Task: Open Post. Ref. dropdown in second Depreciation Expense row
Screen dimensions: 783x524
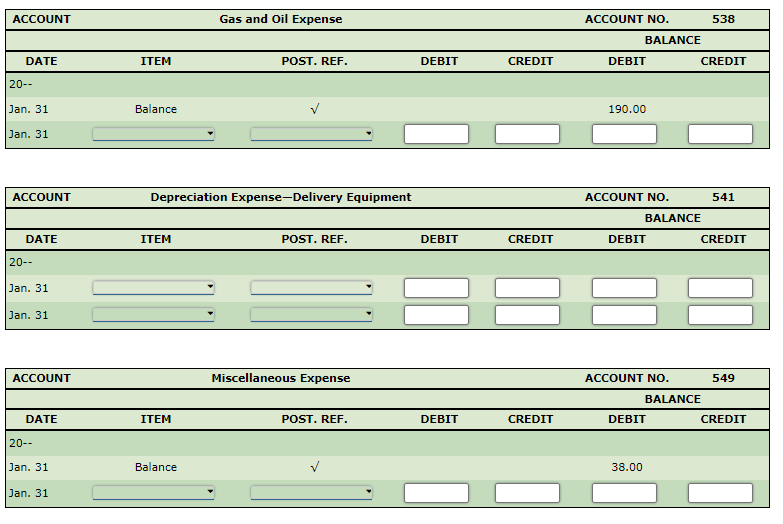Action: (311, 315)
